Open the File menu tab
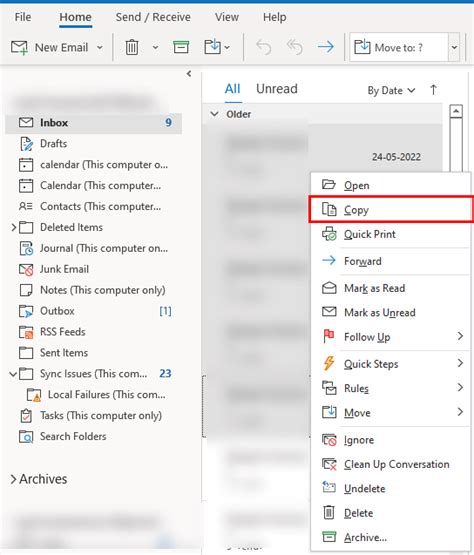 point(23,17)
